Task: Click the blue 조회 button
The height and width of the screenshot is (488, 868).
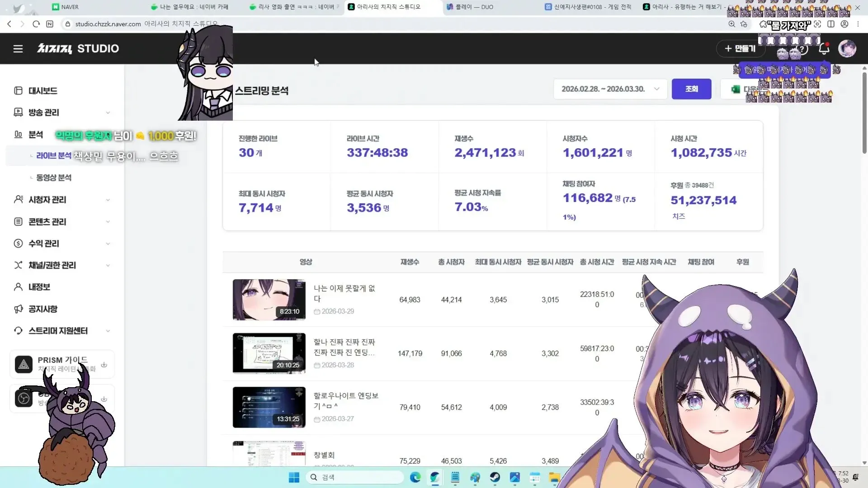Action: (x=691, y=89)
